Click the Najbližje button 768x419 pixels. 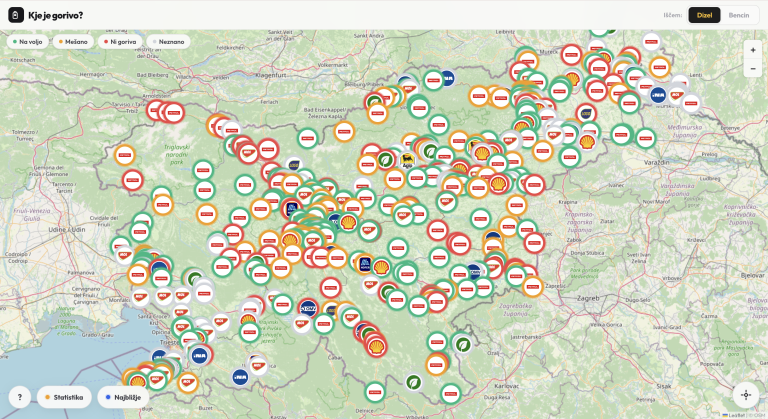tap(123, 397)
